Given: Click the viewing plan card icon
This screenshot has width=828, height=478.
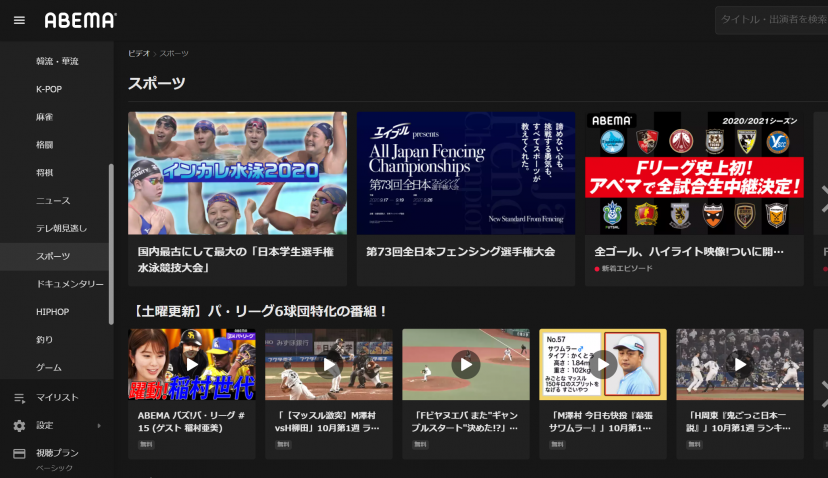Looking at the screenshot, I should coord(20,453).
